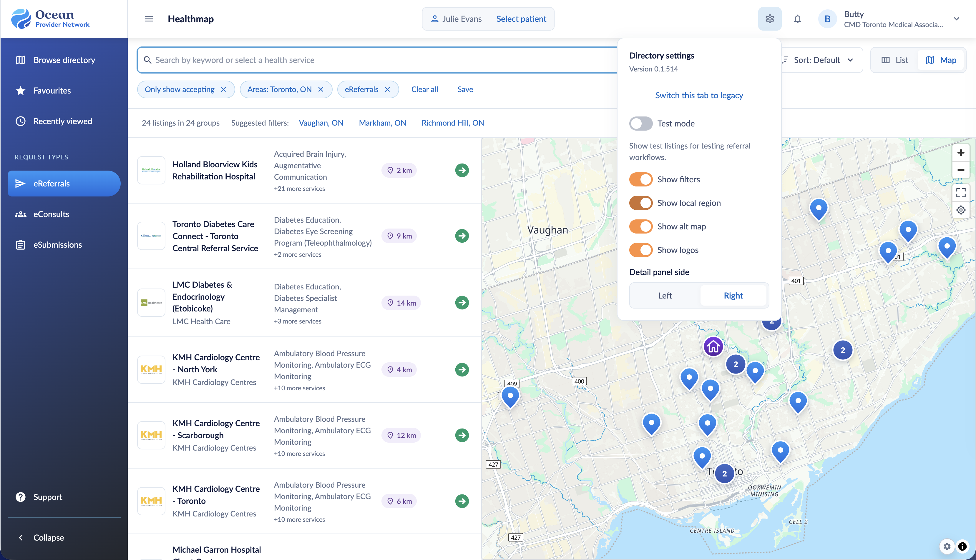Switch to Map view
The image size is (976, 560).
941,60
